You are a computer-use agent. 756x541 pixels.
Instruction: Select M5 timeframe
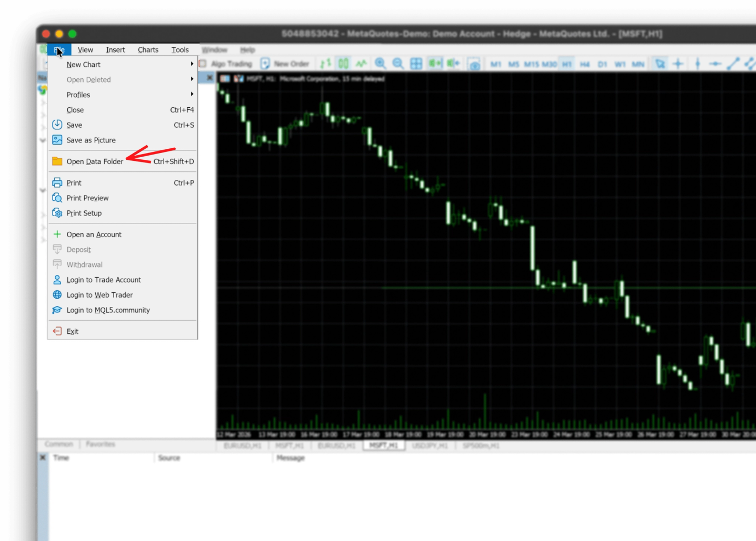(x=513, y=64)
